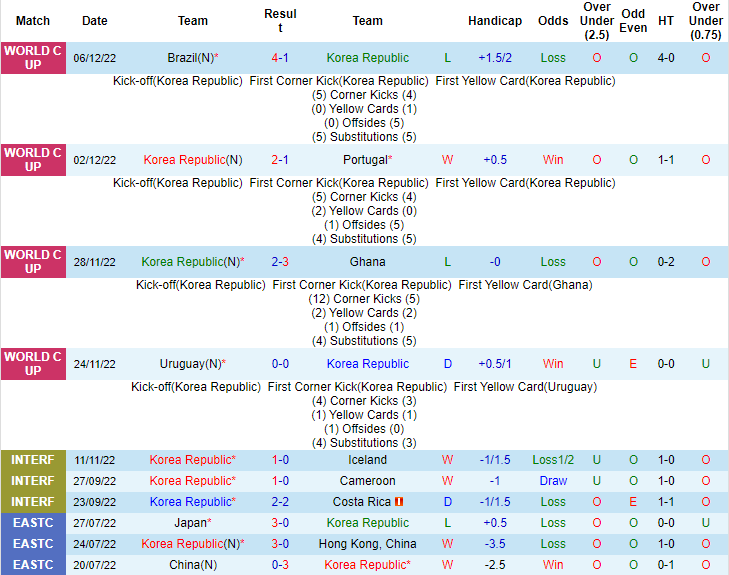Click the EASTC badge for 27/07/22 match
This screenshot has width=729, height=575.
(33, 523)
